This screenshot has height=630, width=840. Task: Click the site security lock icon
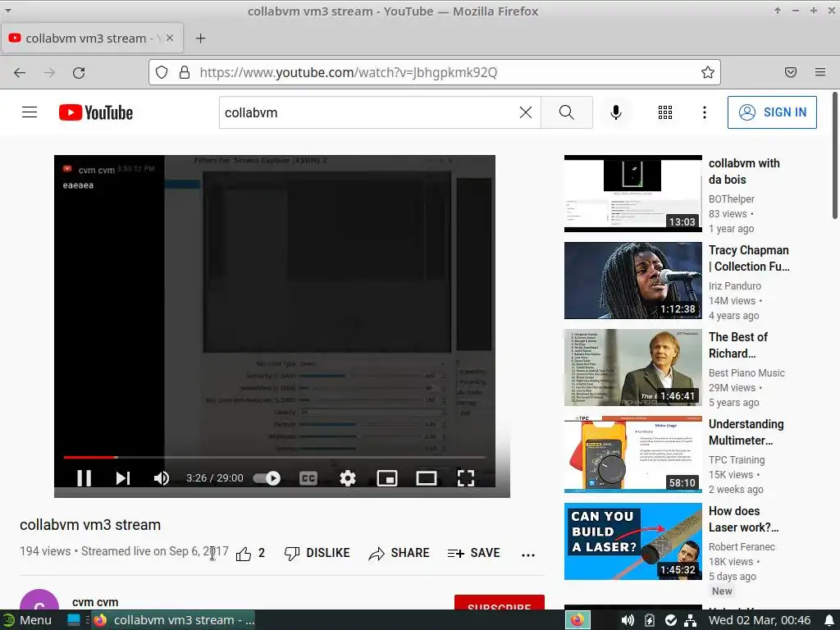click(x=185, y=72)
